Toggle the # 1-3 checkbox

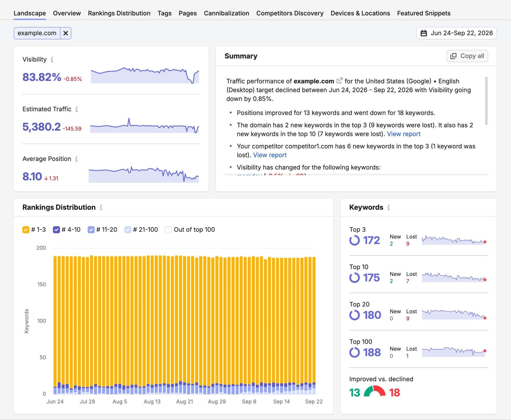tap(26, 230)
